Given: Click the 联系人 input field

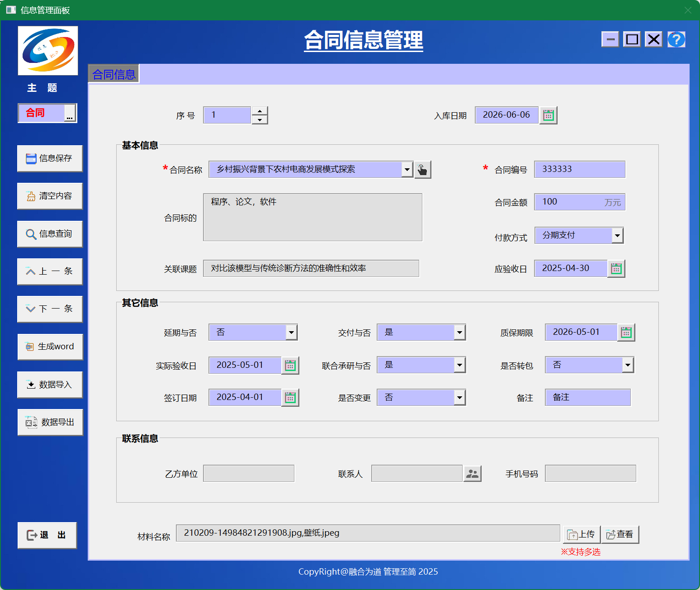Looking at the screenshot, I should 417,473.
